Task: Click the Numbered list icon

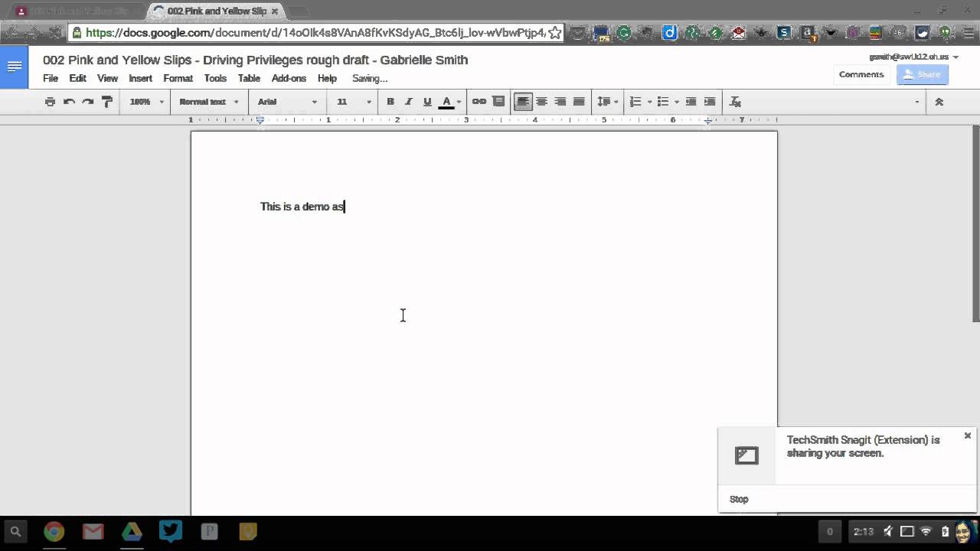Action: tap(635, 102)
